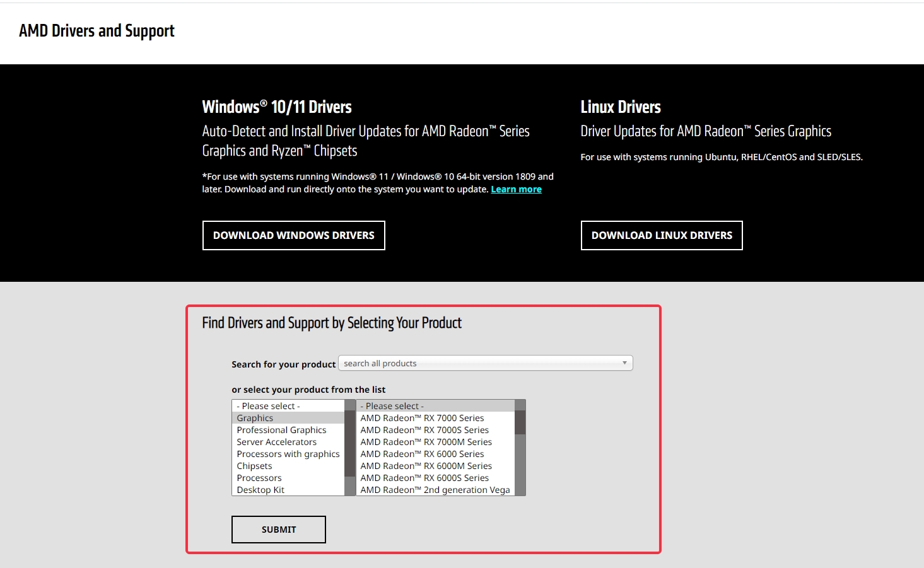Image resolution: width=924 pixels, height=568 pixels.
Task: Choose AMD Radeon RX 7000M Series
Action: pyautogui.click(x=435, y=442)
